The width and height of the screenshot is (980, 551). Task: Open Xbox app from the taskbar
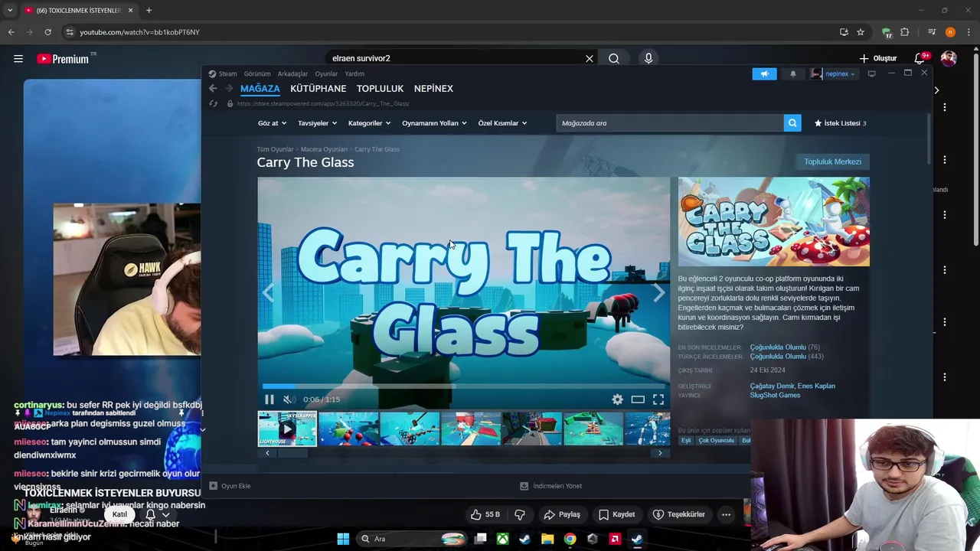point(502,539)
